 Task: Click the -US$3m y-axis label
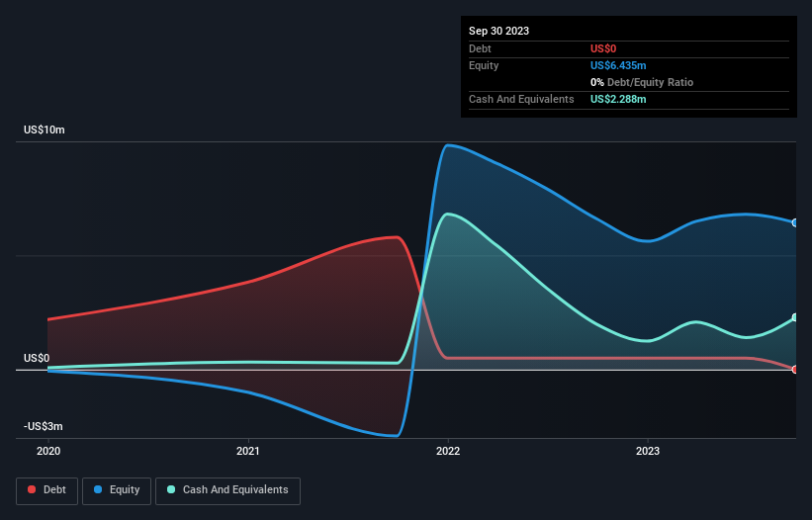click(x=43, y=426)
